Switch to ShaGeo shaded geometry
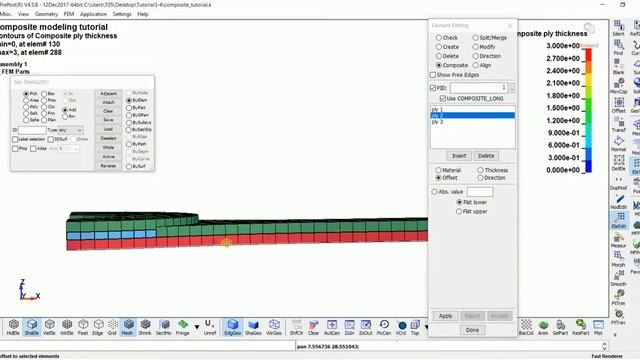This screenshot has width=640, height=360. [x=253, y=327]
